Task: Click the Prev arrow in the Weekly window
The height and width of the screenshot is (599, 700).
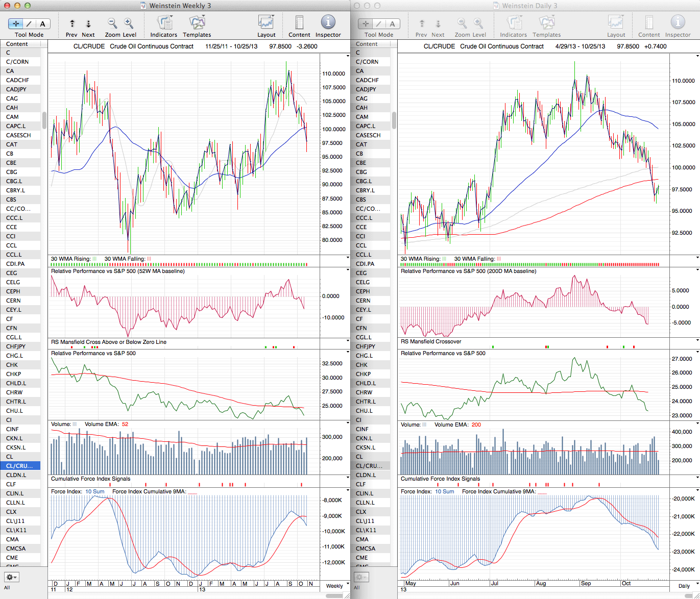Action: coord(72,23)
